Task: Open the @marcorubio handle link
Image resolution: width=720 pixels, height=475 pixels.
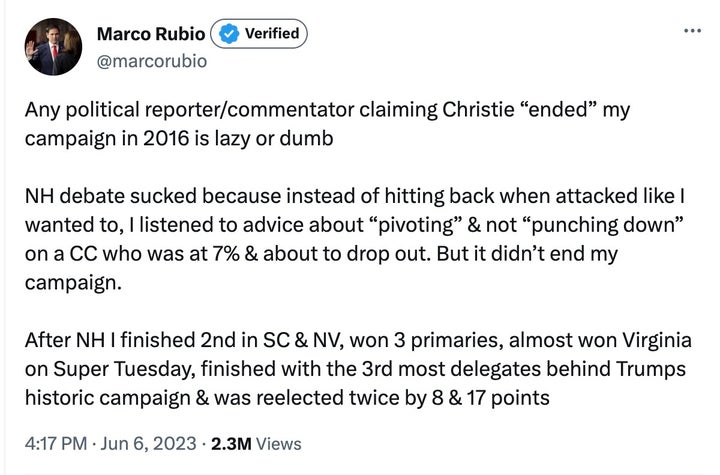Action: pyautogui.click(x=152, y=61)
